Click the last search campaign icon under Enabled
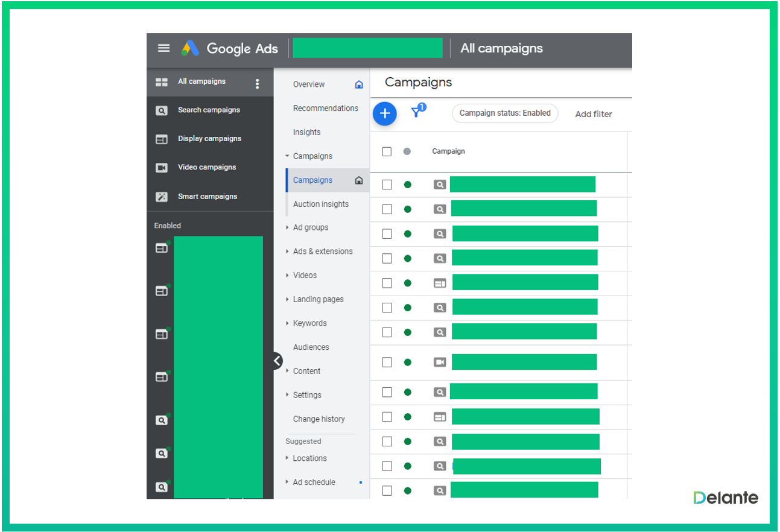This screenshot has width=780, height=532. pos(162,487)
